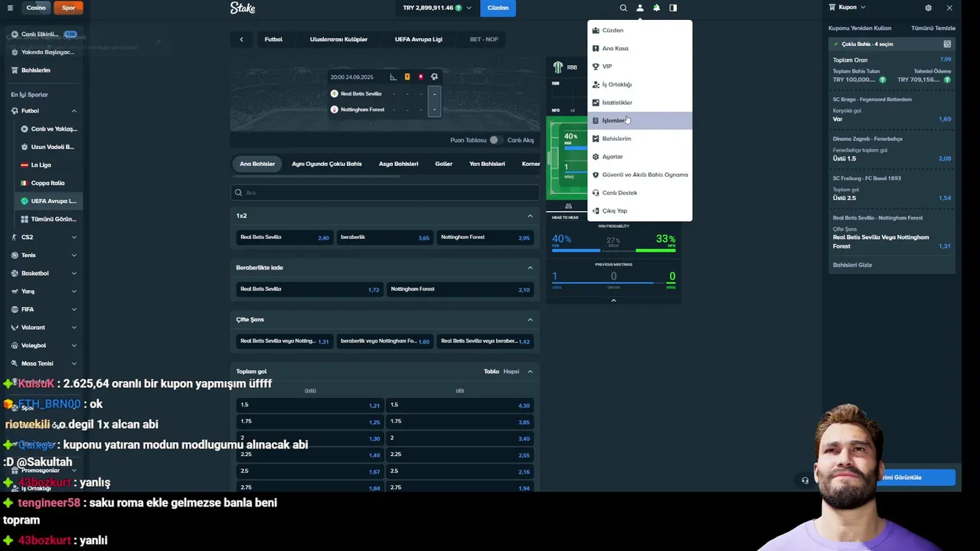Screen dimensions: 980x551
Task: Switch to the Goller tab
Action: (x=444, y=164)
